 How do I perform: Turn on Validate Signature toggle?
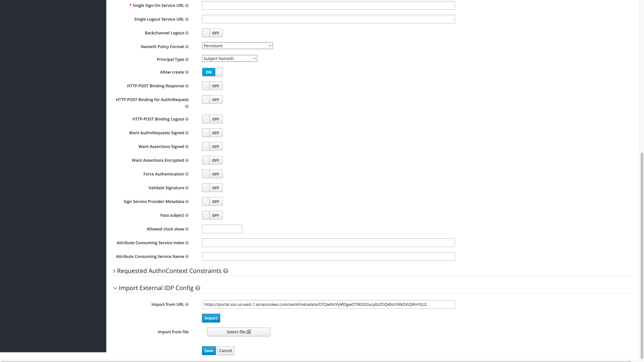[x=212, y=187]
